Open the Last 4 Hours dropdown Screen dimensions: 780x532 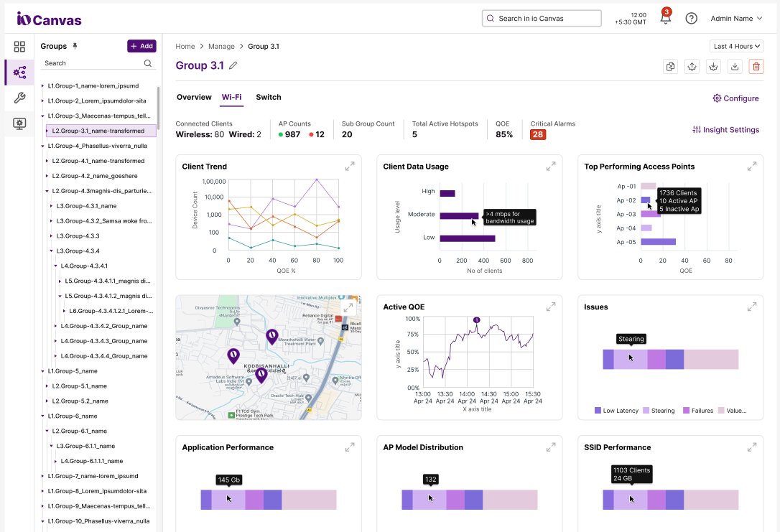(736, 46)
